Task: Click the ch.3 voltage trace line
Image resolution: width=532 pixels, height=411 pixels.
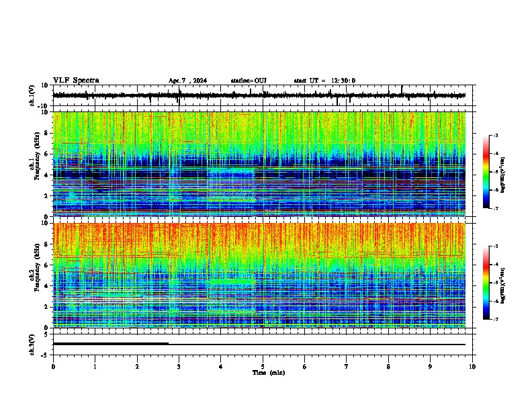Action: (259, 345)
